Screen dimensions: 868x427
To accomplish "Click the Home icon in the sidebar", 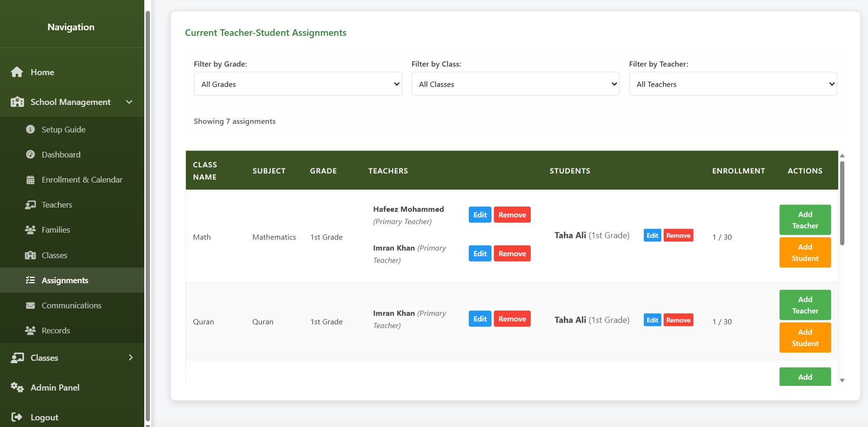I will coord(17,72).
